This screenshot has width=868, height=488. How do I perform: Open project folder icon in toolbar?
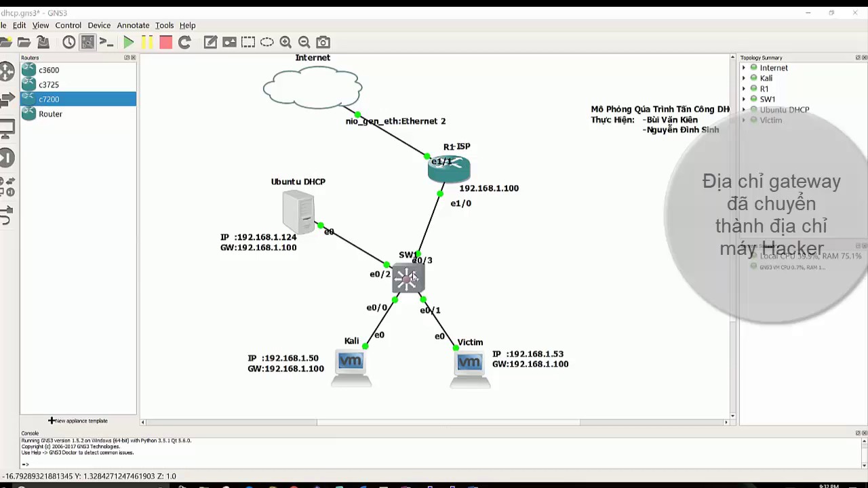[x=24, y=42]
